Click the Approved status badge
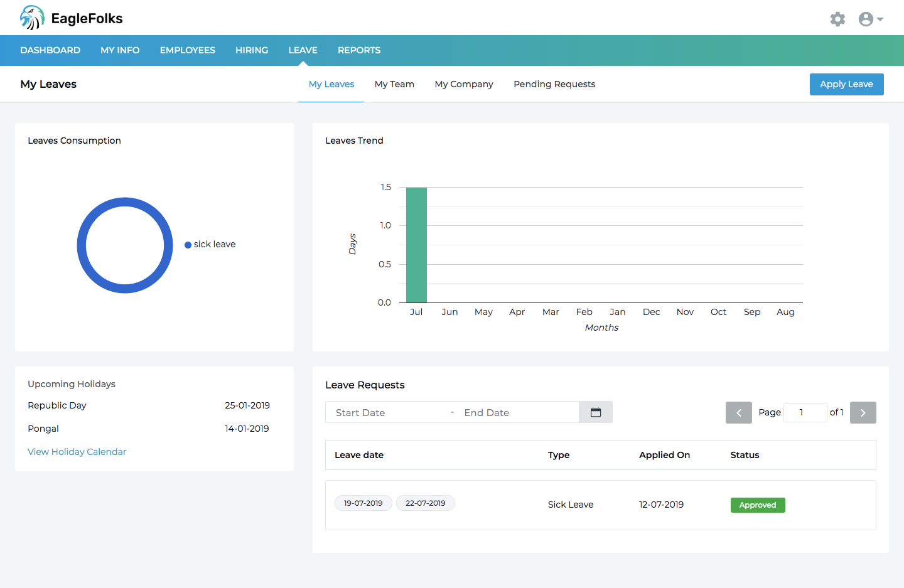 tap(758, 505)
